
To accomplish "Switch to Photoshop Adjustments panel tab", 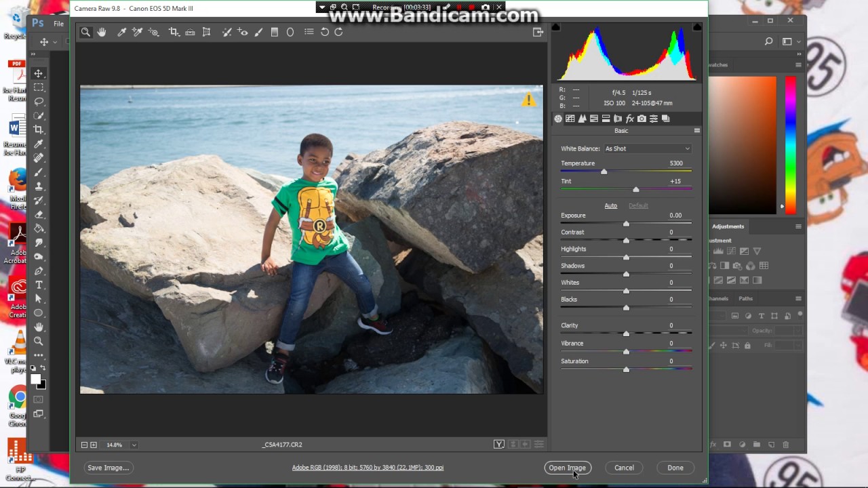I will coord(728,226).
